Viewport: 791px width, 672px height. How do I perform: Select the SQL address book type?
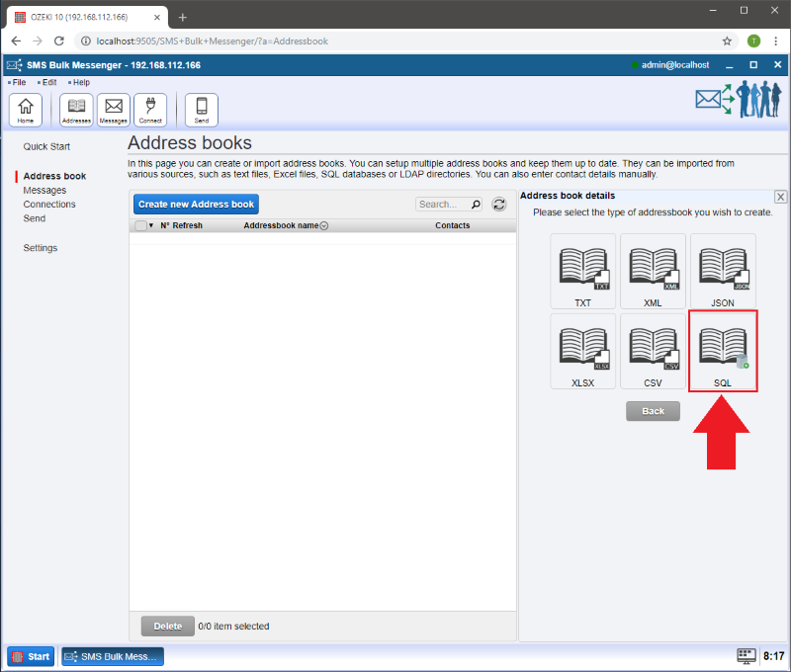(x=723, y=351)
